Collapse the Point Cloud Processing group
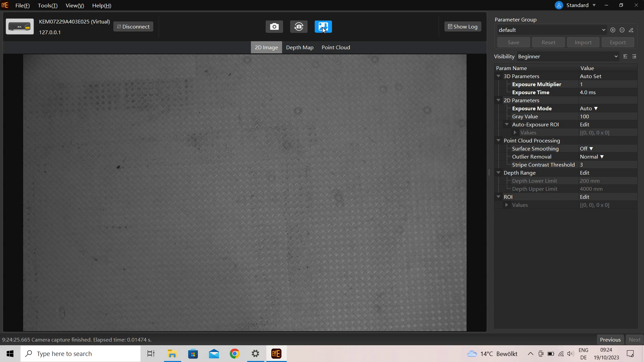Screen dimensions: 644x362 (x=498, y=141)
